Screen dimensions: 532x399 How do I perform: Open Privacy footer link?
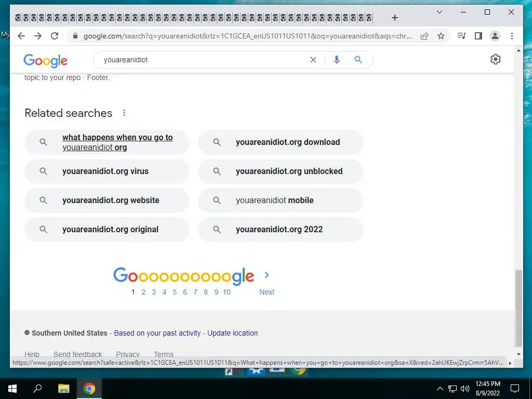[x=128, y=354]
